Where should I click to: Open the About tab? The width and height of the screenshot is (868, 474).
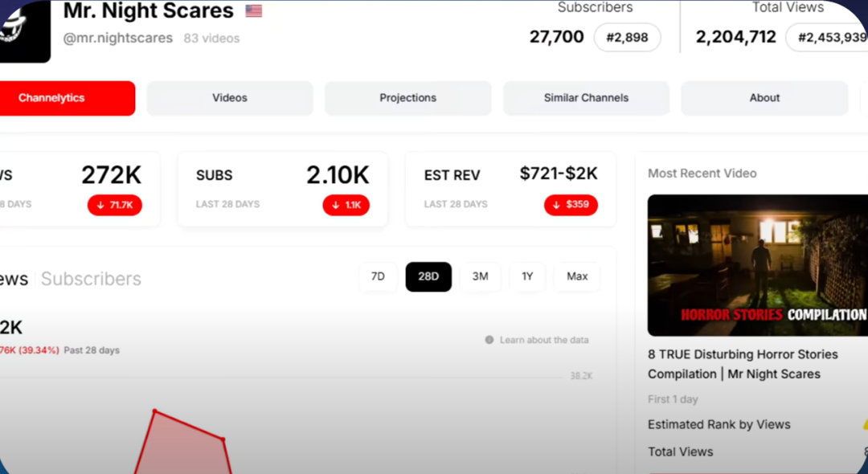764,98
